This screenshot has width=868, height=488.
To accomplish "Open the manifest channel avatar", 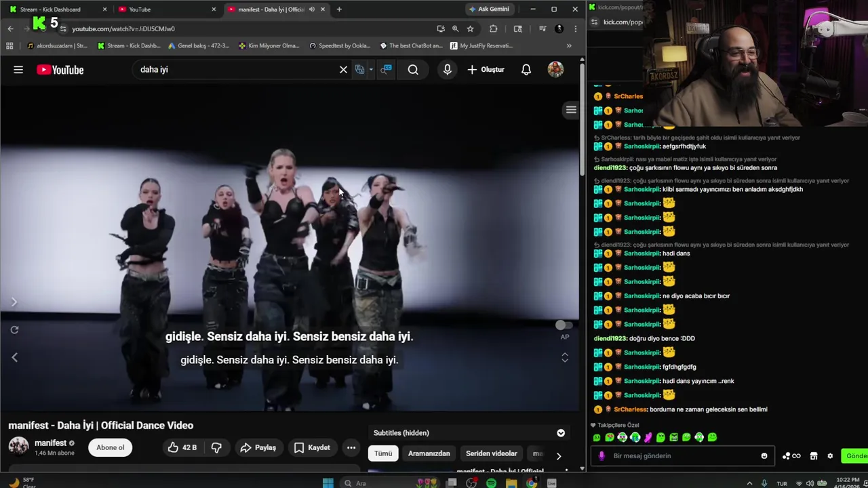I will point(18,447).
